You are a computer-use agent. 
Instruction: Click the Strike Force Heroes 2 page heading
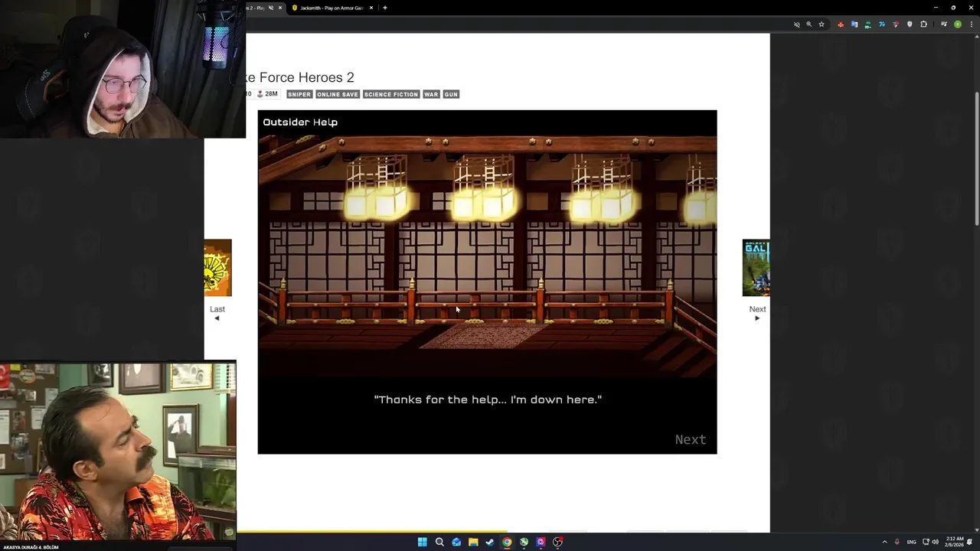pyautogui.click(x=300, y=77)
